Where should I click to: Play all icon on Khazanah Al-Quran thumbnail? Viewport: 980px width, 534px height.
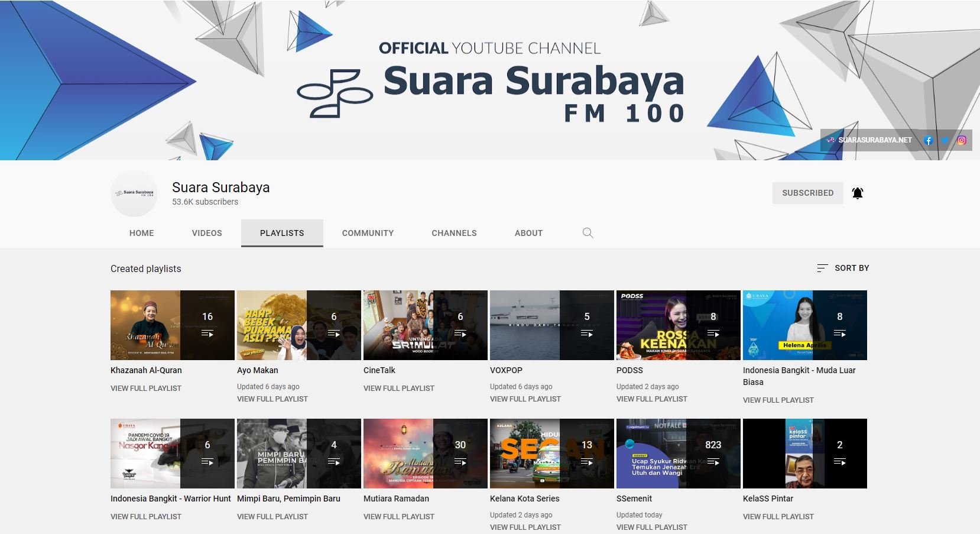click(207, 334)
